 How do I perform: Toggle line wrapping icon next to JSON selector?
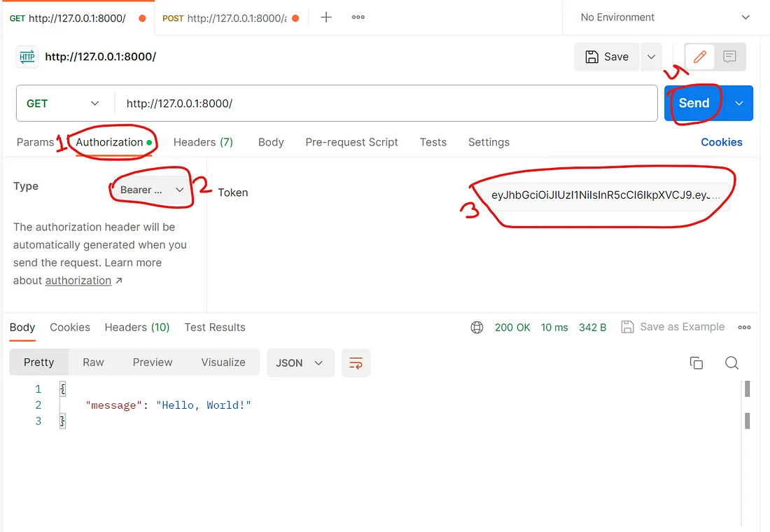pyautogui.click(x=356, y=363)
